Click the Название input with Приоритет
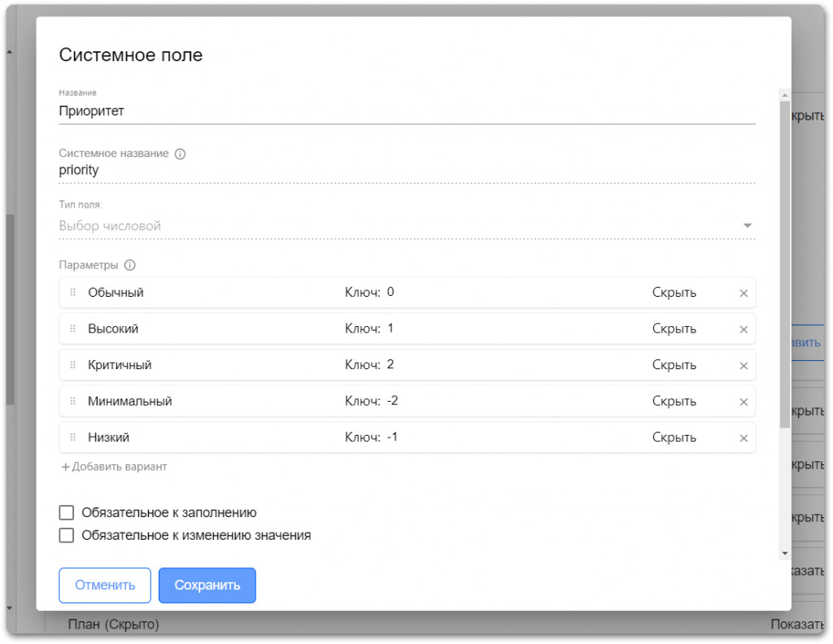The width and height of the screenshot is (833, 644). 407,111
